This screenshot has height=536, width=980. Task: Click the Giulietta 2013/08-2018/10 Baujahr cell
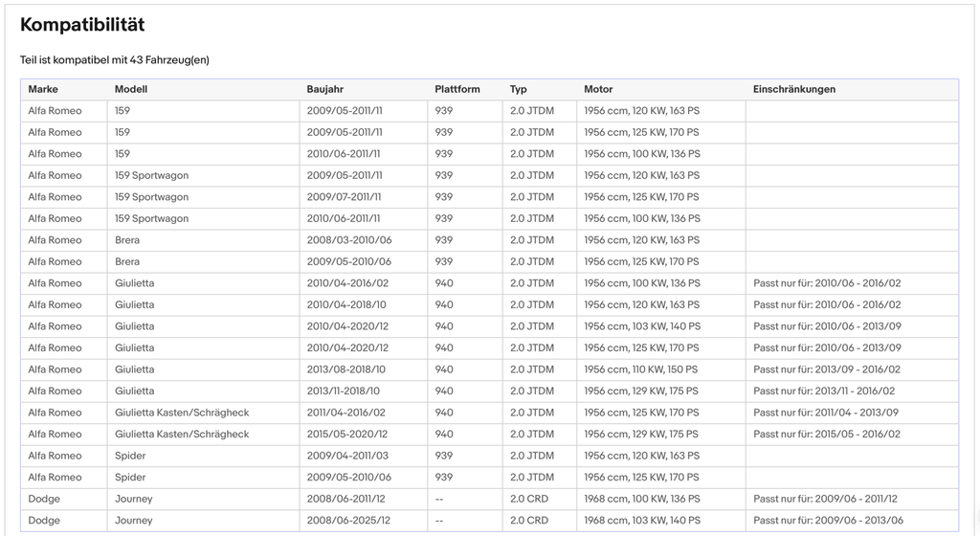tap(346, 369)
